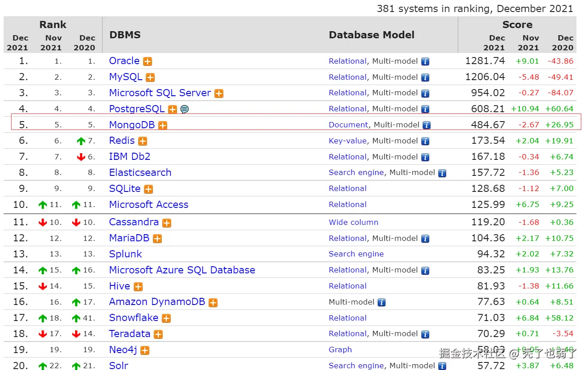Open the comment bubble icon next to PostgreSQL
Image resolution: width=588 pixels, height=370 pixels.
coord(185,109)
